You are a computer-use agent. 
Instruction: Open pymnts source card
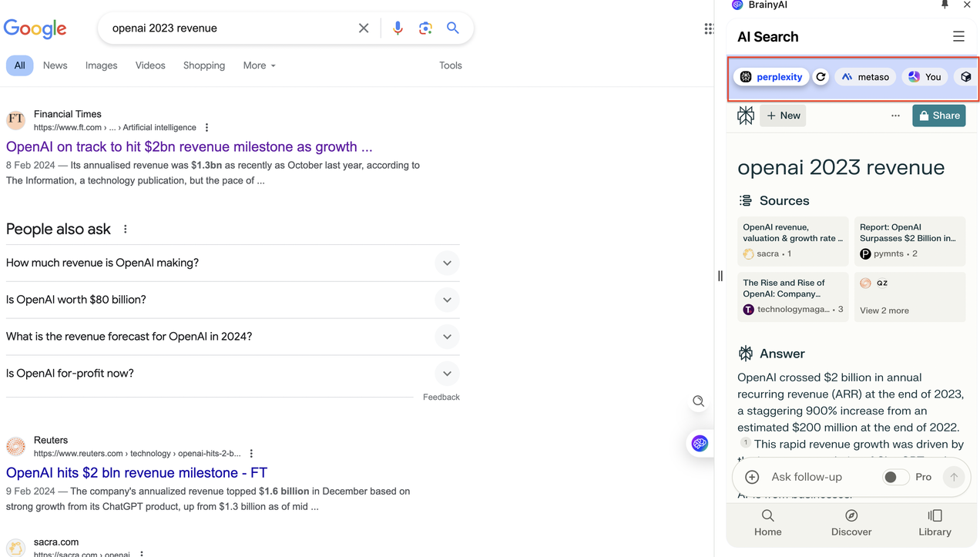910,241
